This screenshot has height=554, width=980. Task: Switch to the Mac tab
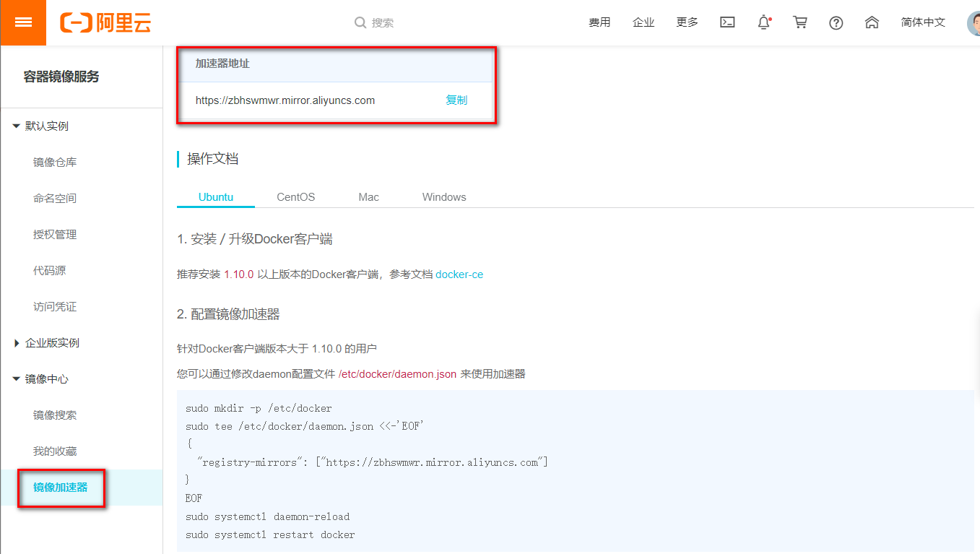click(x=368, y=197)
